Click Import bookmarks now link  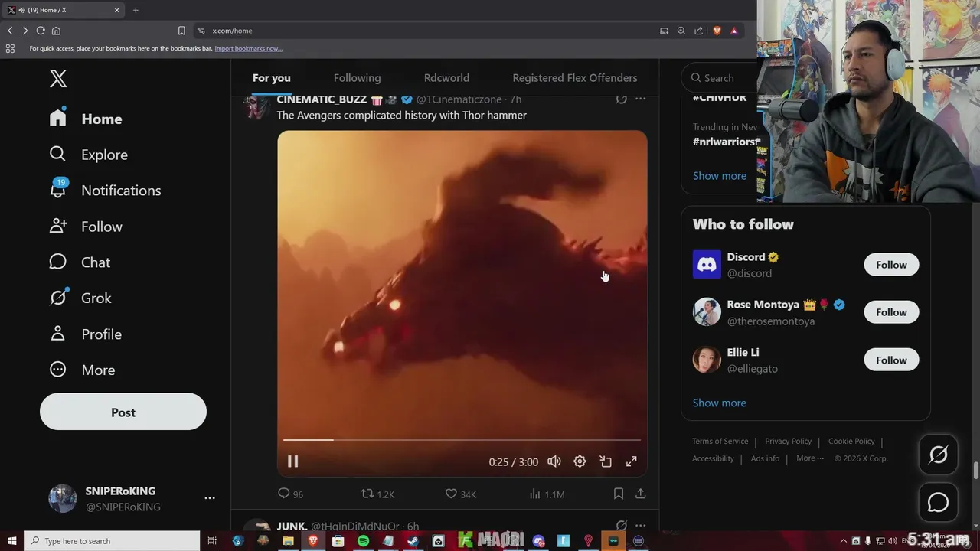tap(248, 48)
